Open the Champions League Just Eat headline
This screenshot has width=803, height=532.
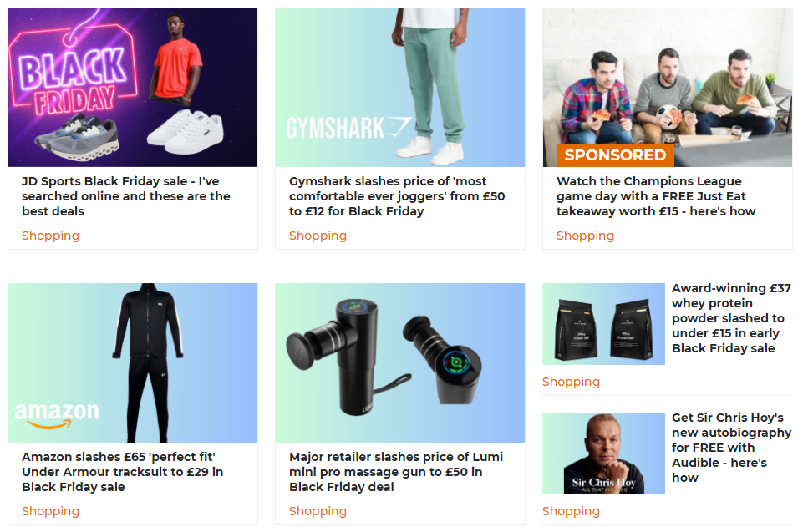[656, 196]
